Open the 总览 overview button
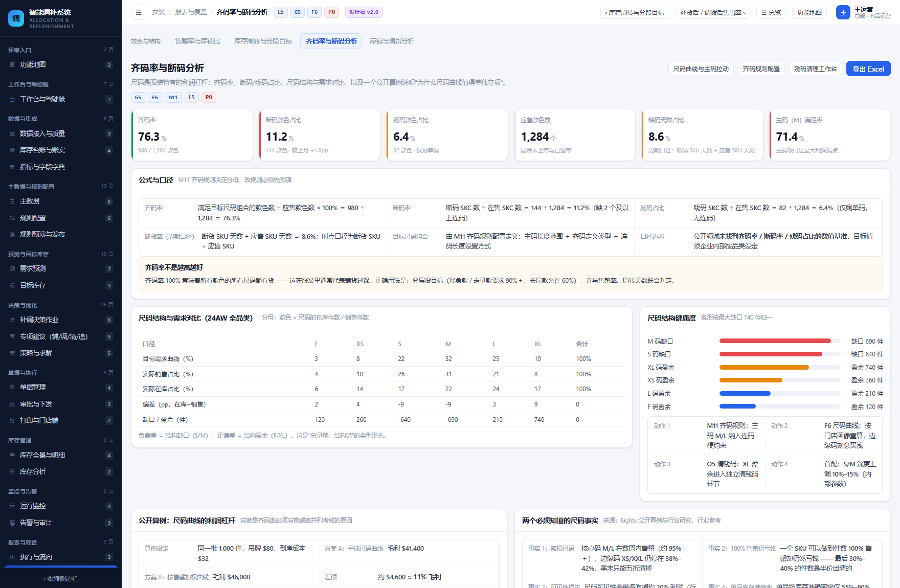This screenshot has height=588, width=900. coord(771,12)
